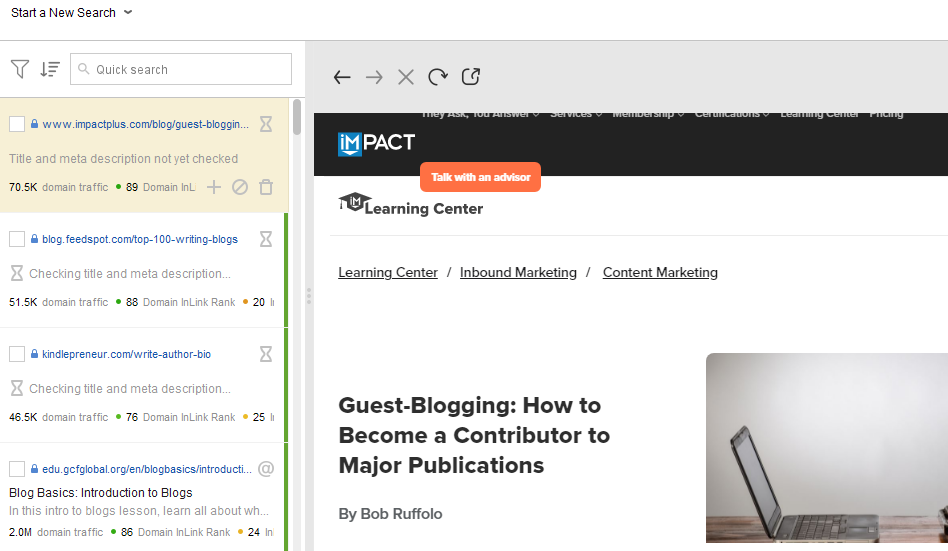Tick the blog.feedspot.com prospect checkbox

(17, 239)
